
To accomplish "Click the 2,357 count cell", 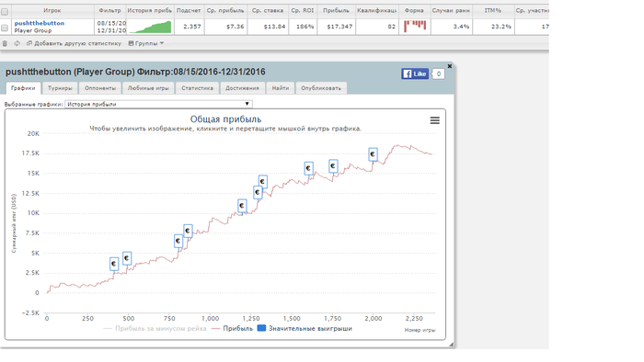I will point(192,27).
